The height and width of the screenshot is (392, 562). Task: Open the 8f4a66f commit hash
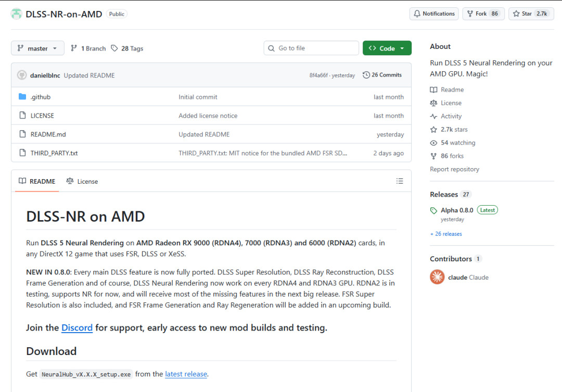(x=318, y=75)
